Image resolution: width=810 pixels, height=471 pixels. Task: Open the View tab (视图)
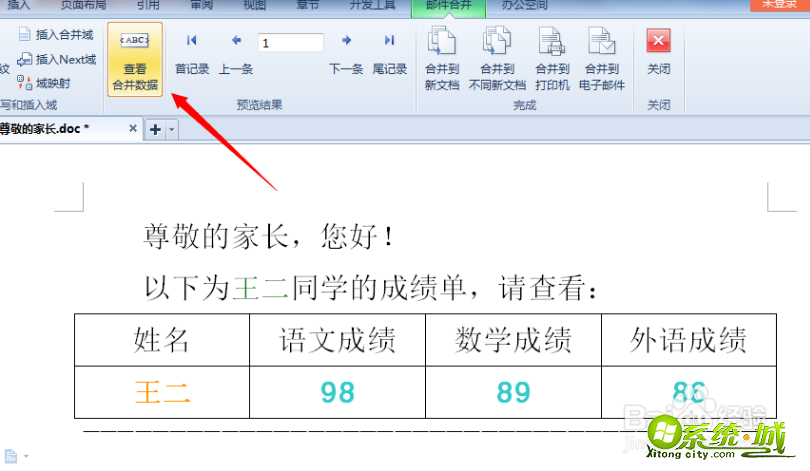pos(254,5)
